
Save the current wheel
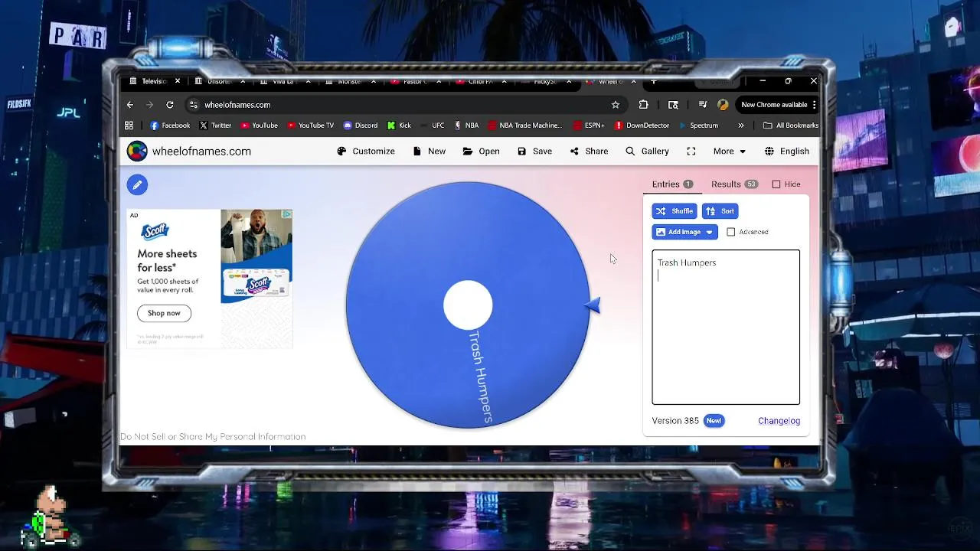pos(534,152)
